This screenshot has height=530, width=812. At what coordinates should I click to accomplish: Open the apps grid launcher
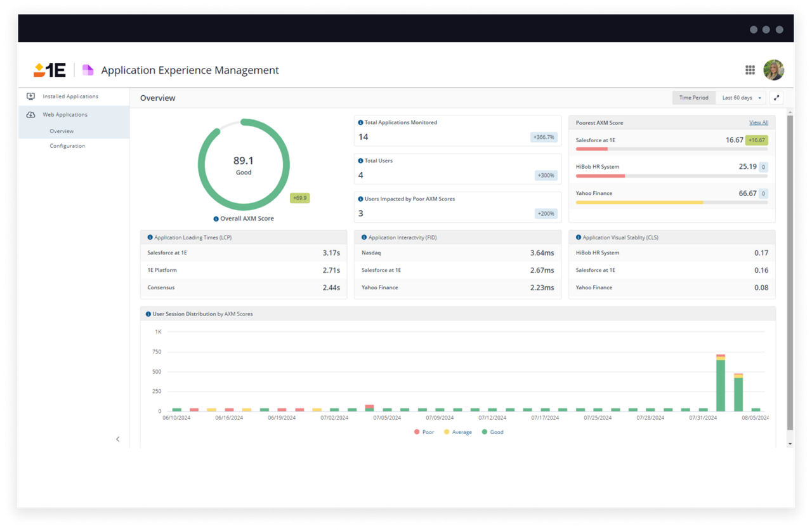point(750,70)
